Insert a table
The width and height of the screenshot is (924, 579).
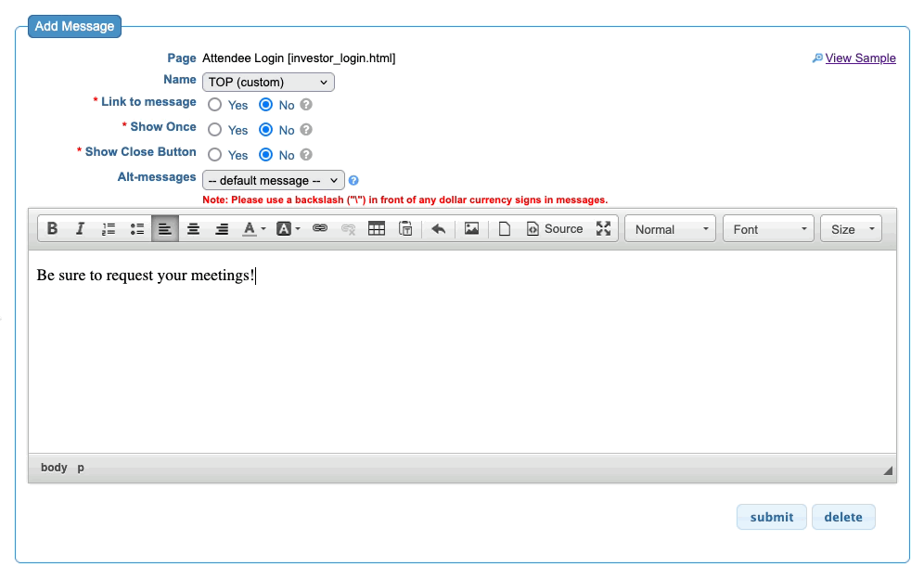pyautogui.click(x=377, y=229)
